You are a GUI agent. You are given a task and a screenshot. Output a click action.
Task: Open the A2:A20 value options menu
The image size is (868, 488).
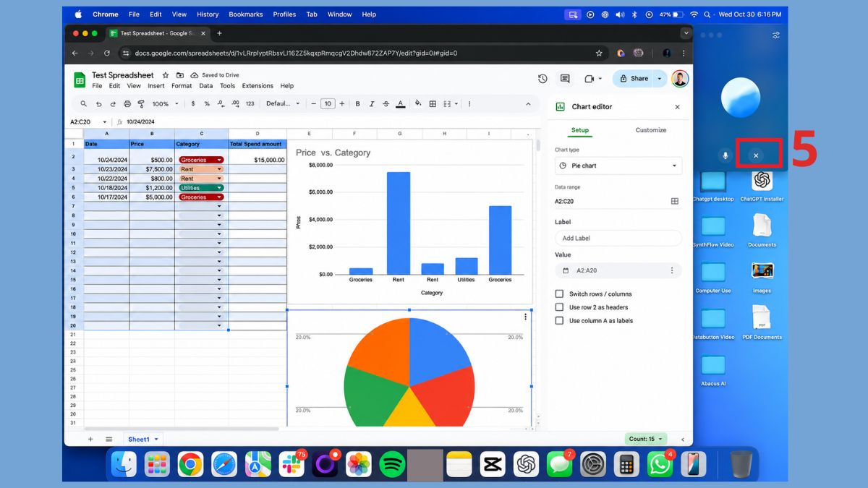672,270
